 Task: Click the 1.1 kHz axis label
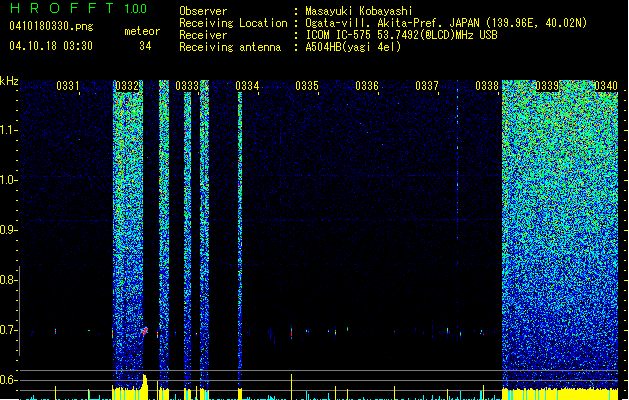pyautogui.click(x=9, y=130)
